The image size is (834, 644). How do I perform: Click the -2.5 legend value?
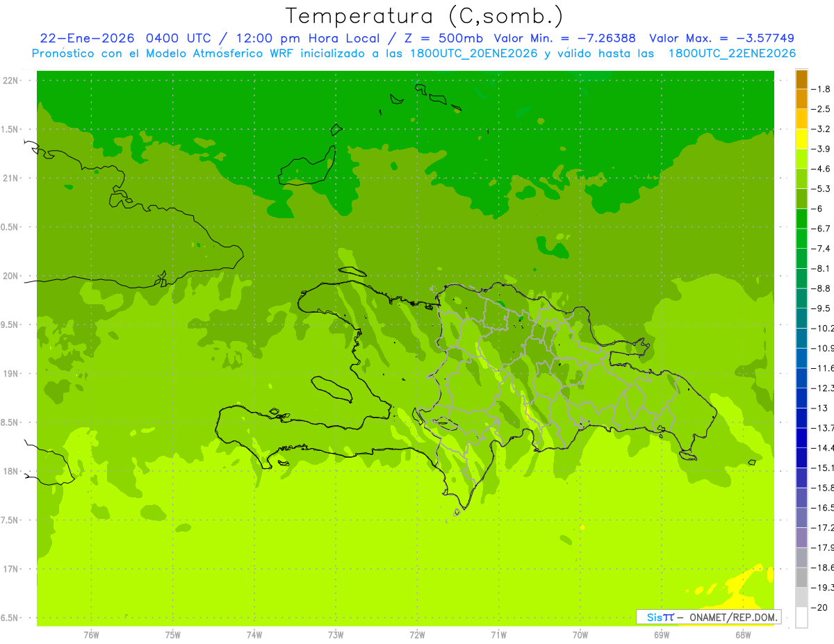[821, 109]
